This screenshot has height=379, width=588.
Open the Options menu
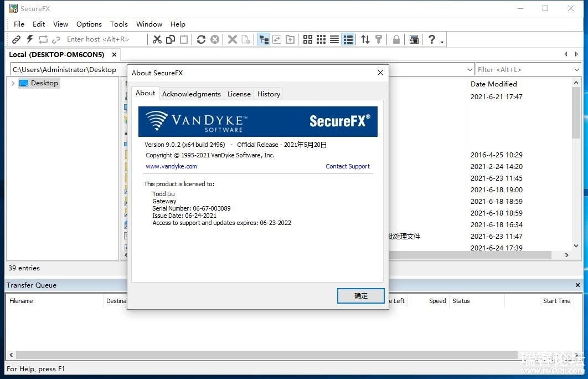coord(89,24)
